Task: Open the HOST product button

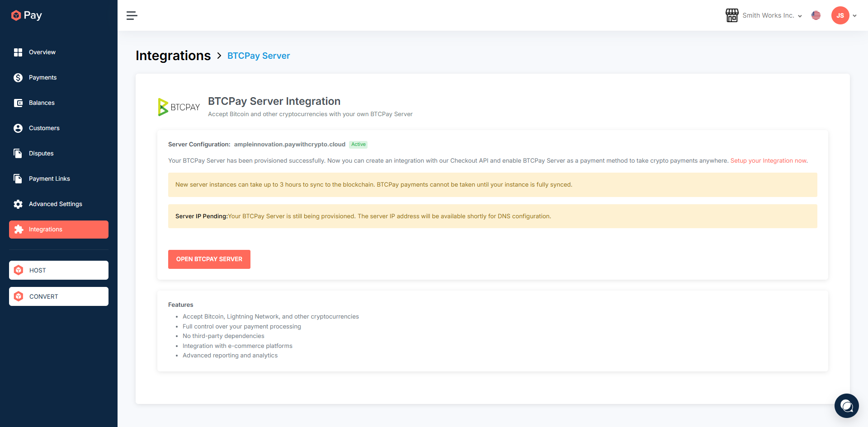Action: tap(59, 270)
